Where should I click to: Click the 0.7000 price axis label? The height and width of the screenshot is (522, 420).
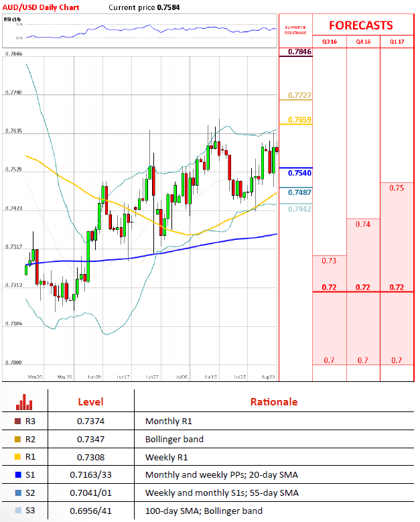tap(13, 363)
